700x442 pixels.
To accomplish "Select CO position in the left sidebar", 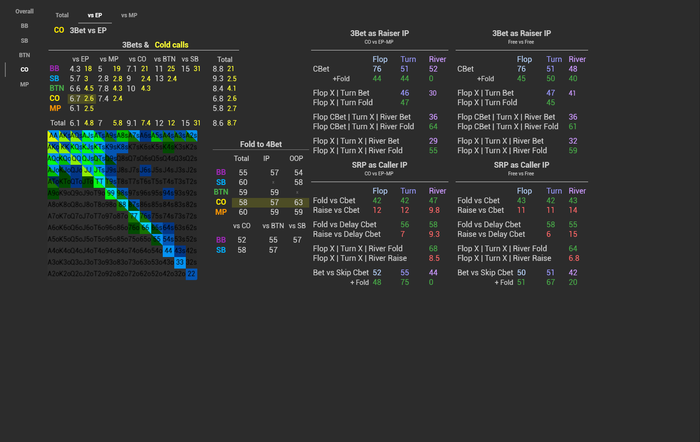I will click(24, 70).
